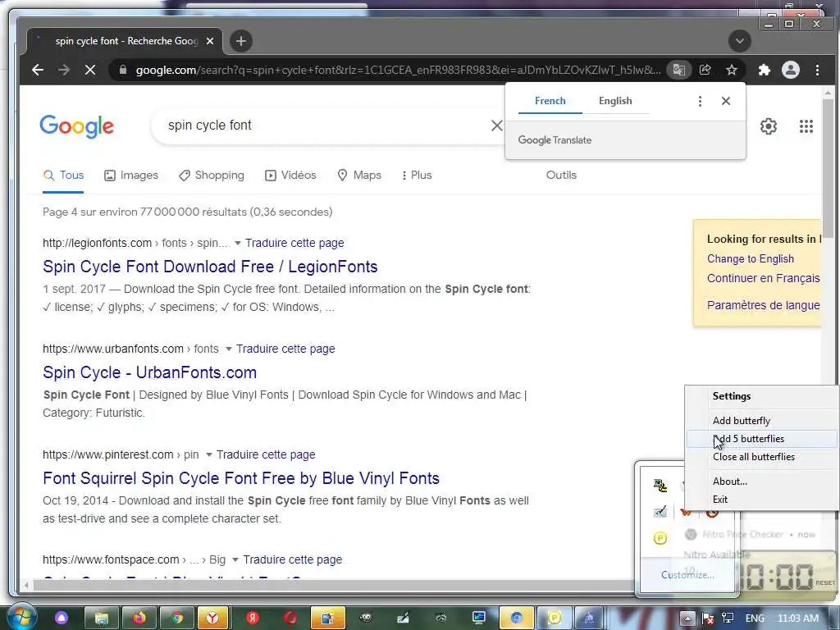Click Change to English link
This screenshot has width=840, height=630.
(x=750, y=258)
